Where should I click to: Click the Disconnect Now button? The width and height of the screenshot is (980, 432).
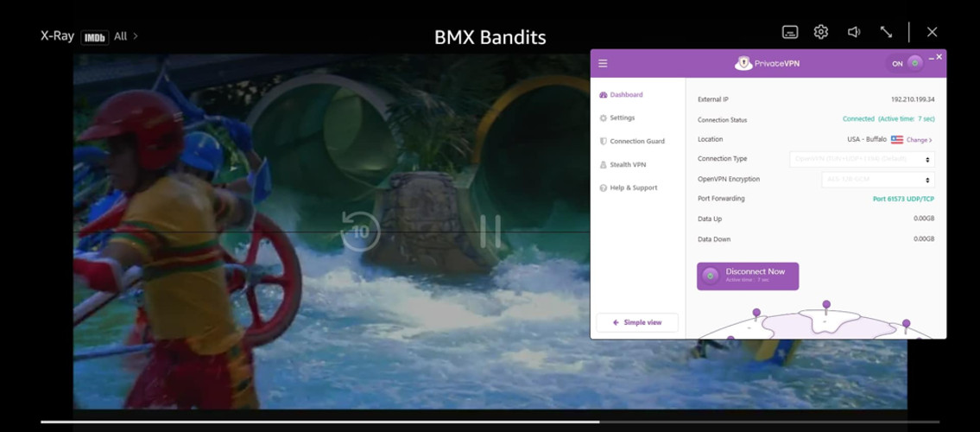(x=748, y=276)
